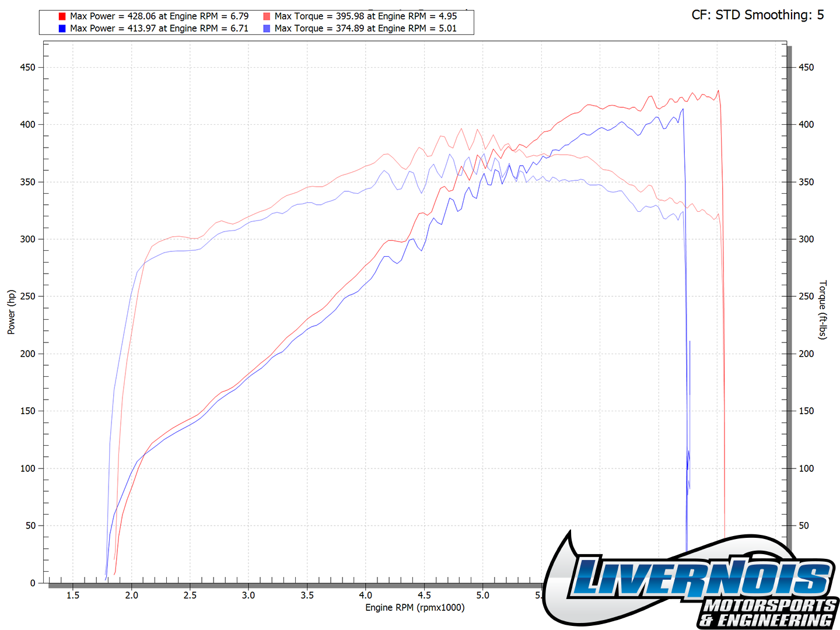The image size is (840, 630).
Task: Select the light blue Max Torque swatch
Action: coord(267,28)
